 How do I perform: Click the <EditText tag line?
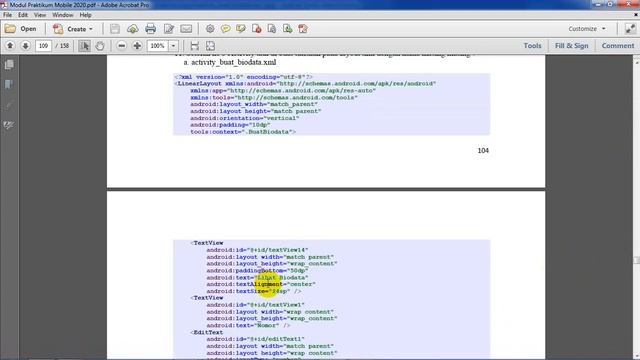[207, 332]
